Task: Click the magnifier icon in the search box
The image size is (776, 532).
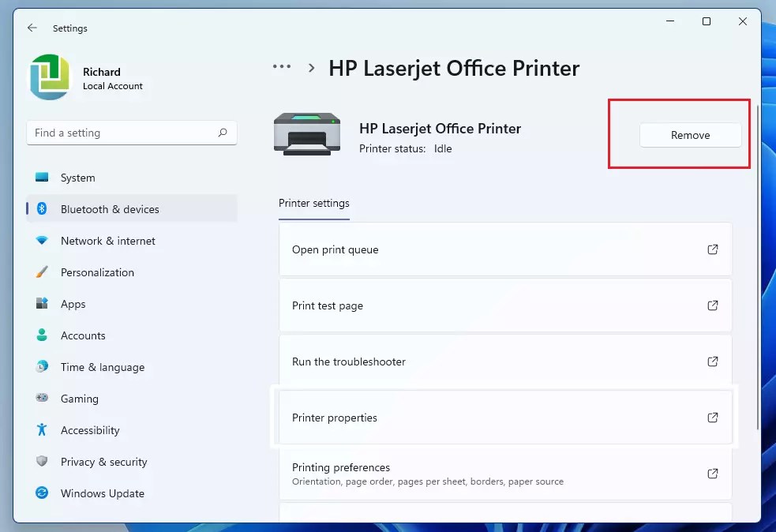Action: (x=223, y=133)
